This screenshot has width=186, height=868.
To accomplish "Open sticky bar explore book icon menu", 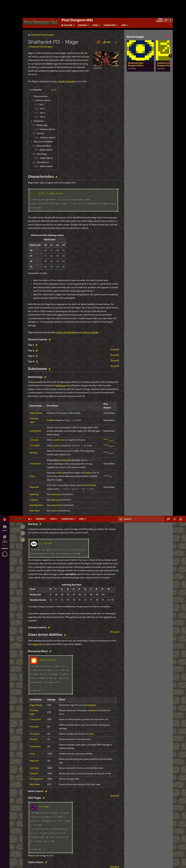I will pyautogui.click(x=30, y=519).
